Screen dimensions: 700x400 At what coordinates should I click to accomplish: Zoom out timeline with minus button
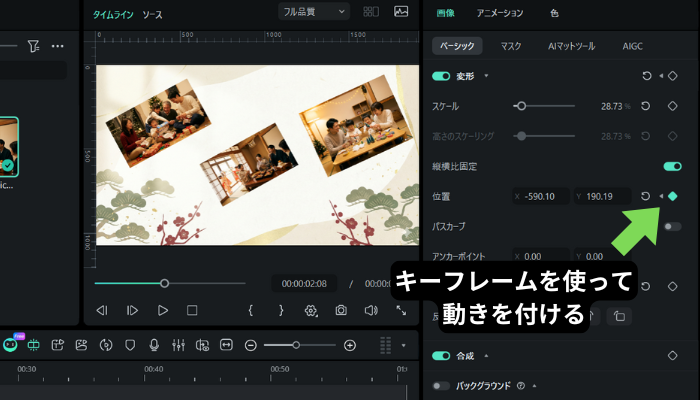click(x=251, y=345)
